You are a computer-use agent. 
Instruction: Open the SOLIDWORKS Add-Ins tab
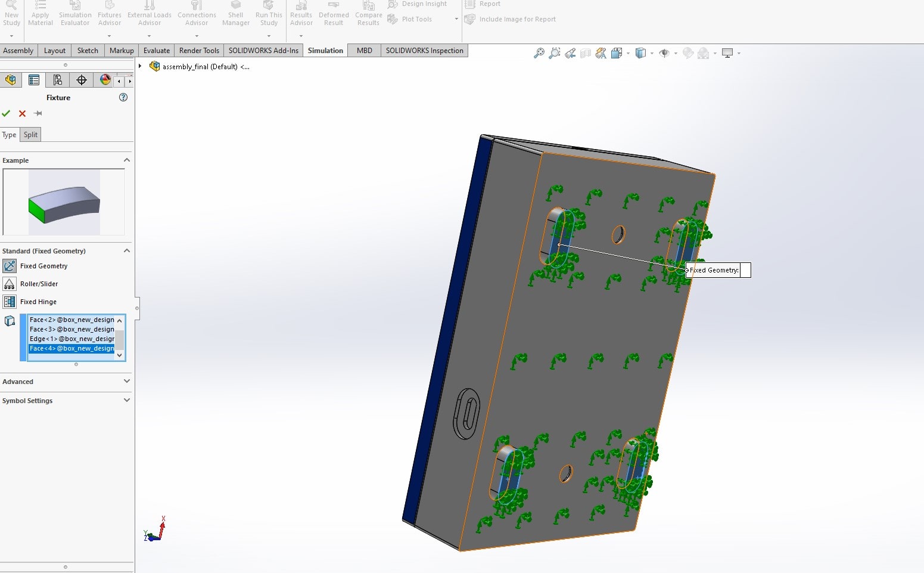263,51
